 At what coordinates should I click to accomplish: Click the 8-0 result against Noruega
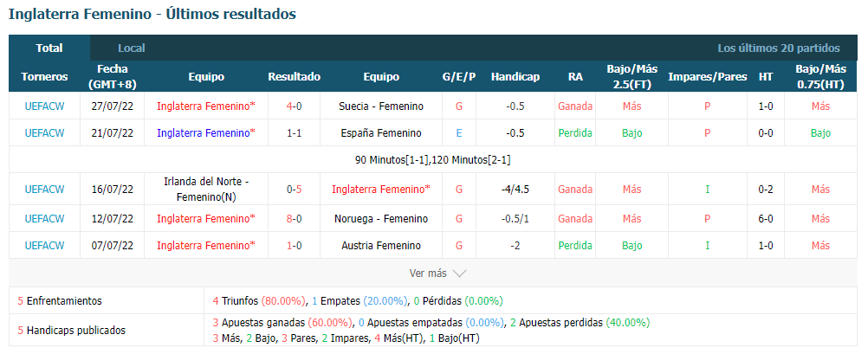[294, 218]
